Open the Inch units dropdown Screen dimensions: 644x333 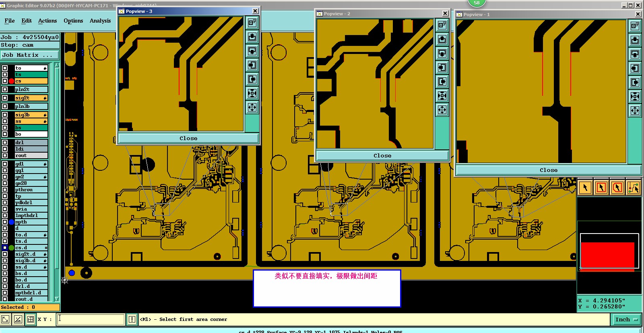tap(627, 319)
